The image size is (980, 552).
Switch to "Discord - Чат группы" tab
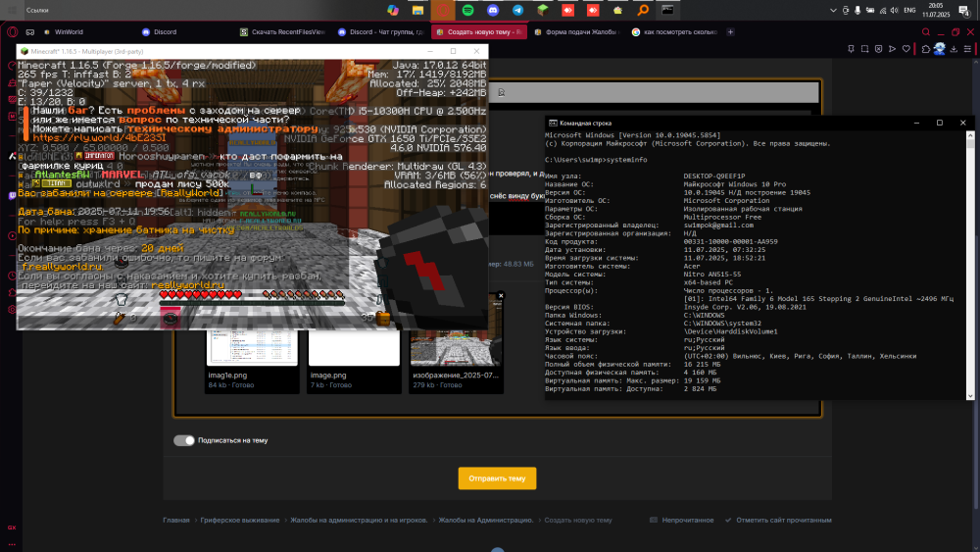click(x=381, y=32)
